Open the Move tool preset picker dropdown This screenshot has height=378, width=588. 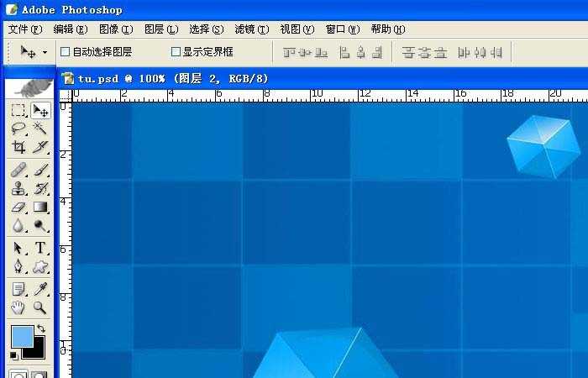pyautogui.click(x=45, y=52)
